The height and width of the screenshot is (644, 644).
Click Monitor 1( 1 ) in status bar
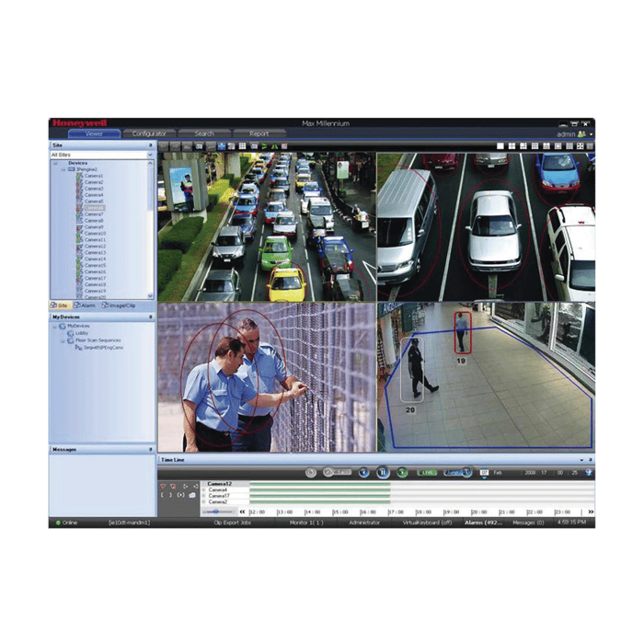[x=306, y=523]
